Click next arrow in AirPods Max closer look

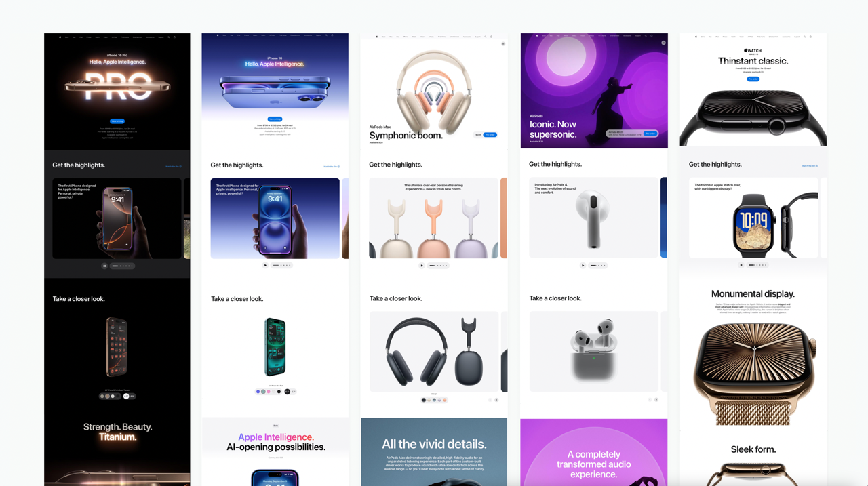[496, 400]
